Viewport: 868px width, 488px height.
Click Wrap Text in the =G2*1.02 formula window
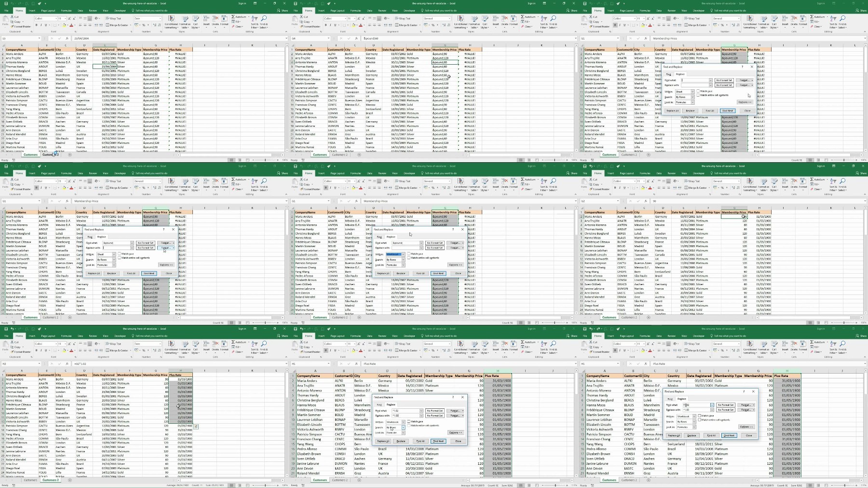click(x=113, y=344)
